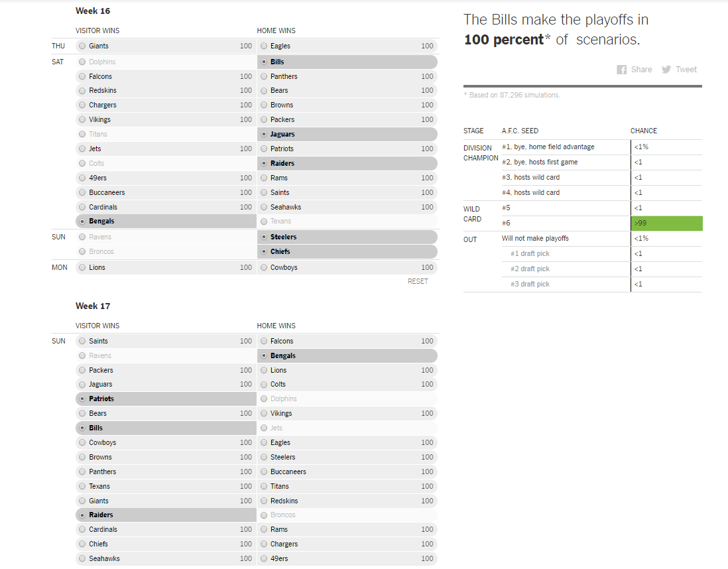Image resolution: width=728 pixels, height=569 pixels.
Task: Click the #6 wild card seed row
Action: 583,223
